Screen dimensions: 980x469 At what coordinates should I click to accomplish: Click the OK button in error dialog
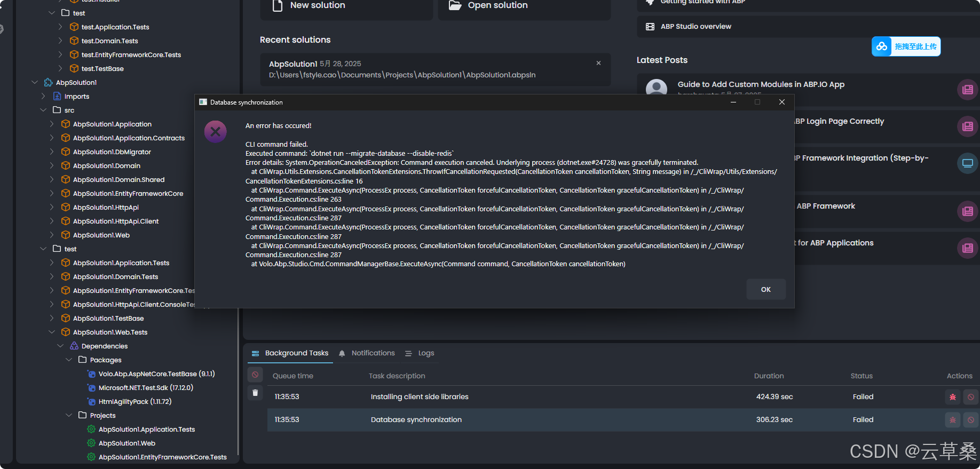tap(766, 289)
